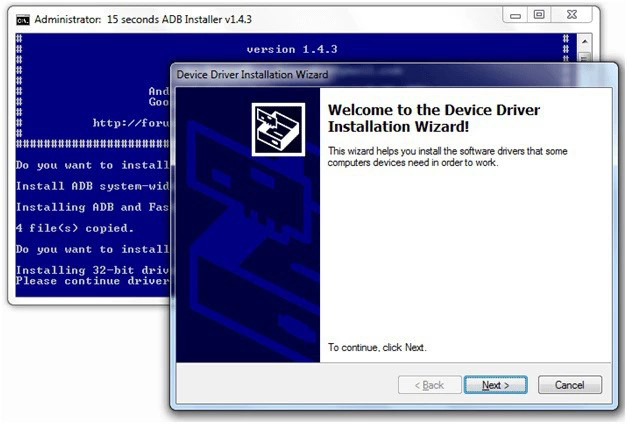Maximize the ADB Installer console window
627x424 pixels.
[x=538, y=15]
